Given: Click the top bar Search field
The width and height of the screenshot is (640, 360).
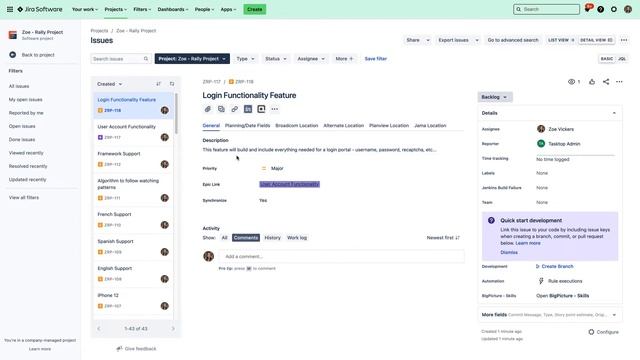Looking at the screenshot, I should pyautogui.click(x=546, y=9).
